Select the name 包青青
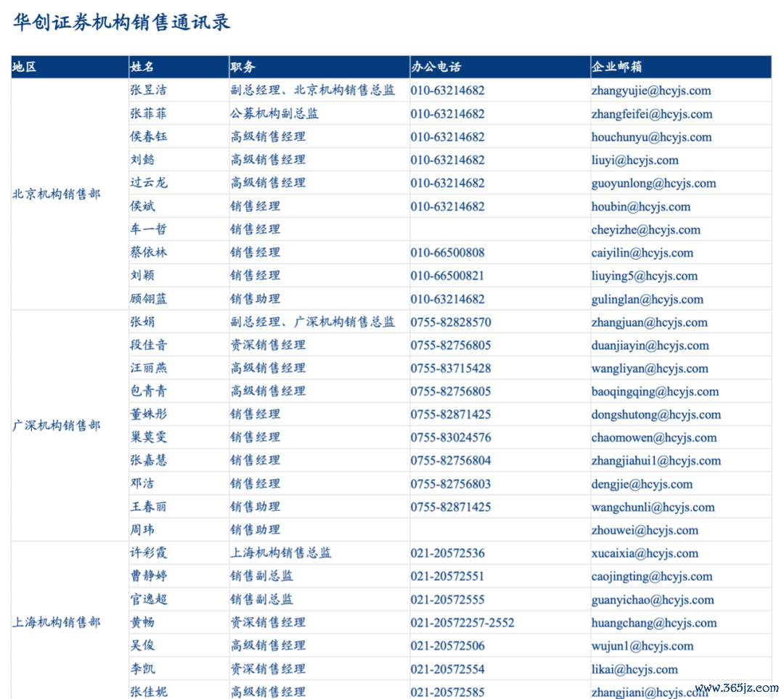Image resolution: width=784 pixels, height=699 pixels. click(x=149, y=391)
